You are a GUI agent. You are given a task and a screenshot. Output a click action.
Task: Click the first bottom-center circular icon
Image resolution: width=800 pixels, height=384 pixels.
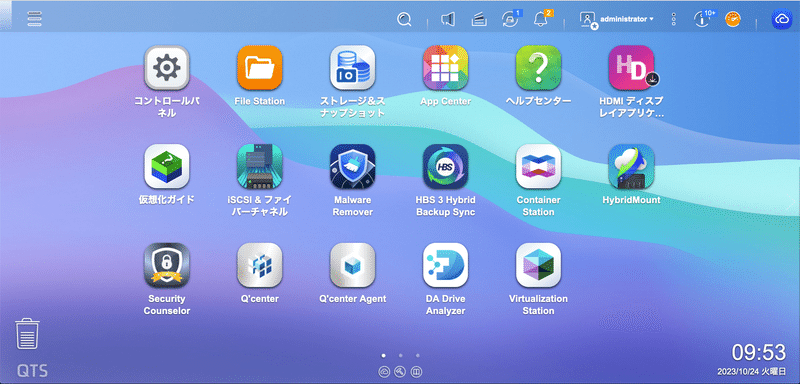384,372
